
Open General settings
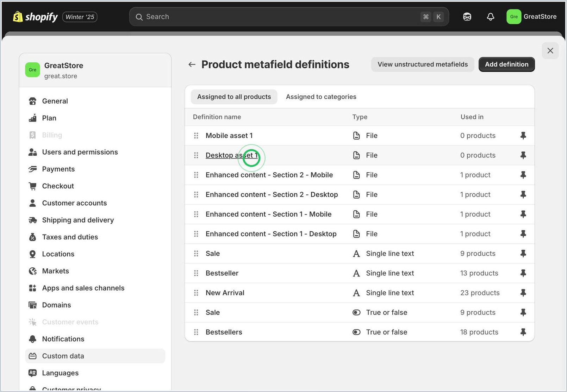(95, 101)
